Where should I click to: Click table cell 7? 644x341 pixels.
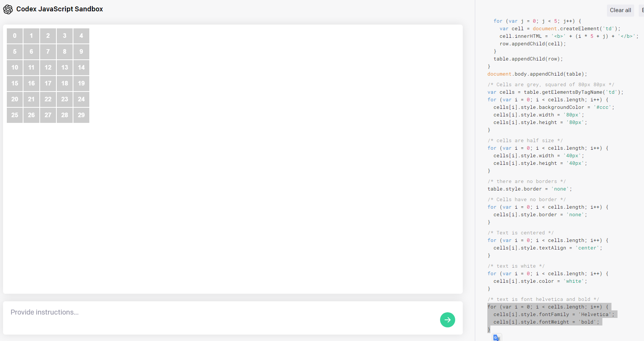(x=48, y=52)
